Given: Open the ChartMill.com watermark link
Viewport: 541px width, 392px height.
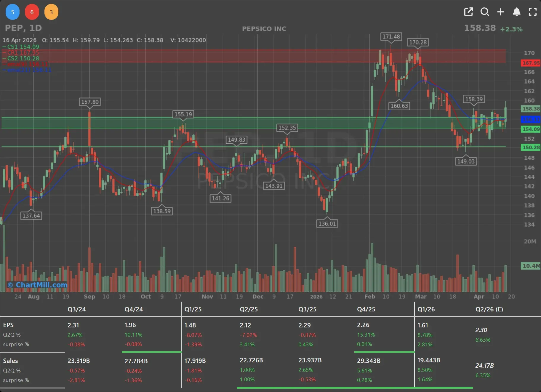Looking at the screenshot, I should pyautogui.click(x=38, y=285).
